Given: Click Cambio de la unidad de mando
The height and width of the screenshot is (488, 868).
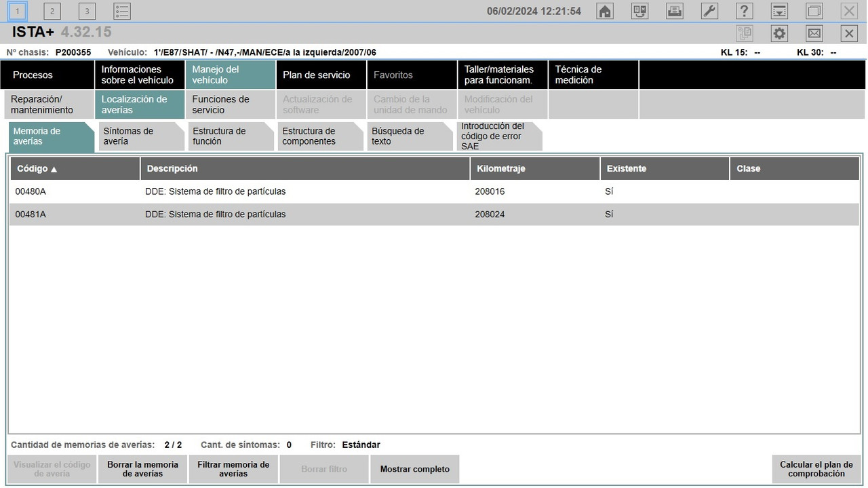Looking at the screenshot, I should click(x=412, y=105).
